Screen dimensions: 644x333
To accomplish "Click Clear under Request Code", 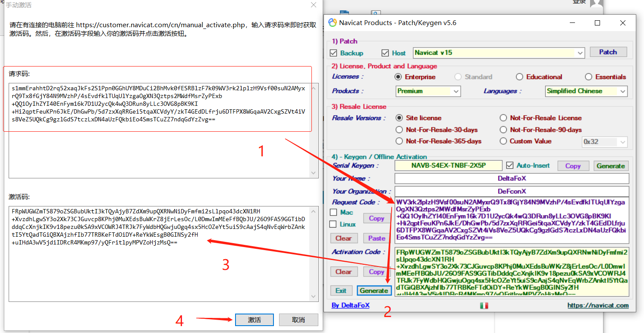I will pos(344,238).
